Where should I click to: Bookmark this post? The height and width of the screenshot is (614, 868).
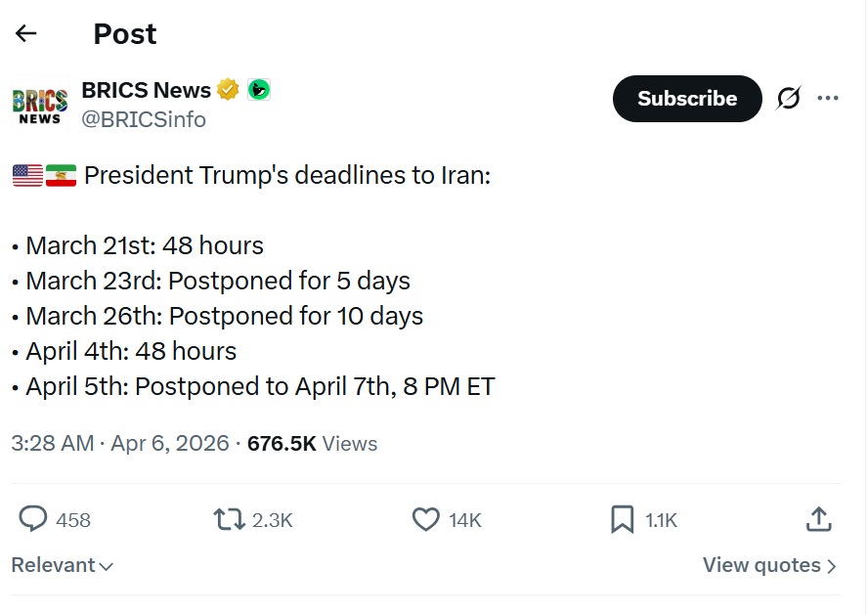tap(622, 519)
